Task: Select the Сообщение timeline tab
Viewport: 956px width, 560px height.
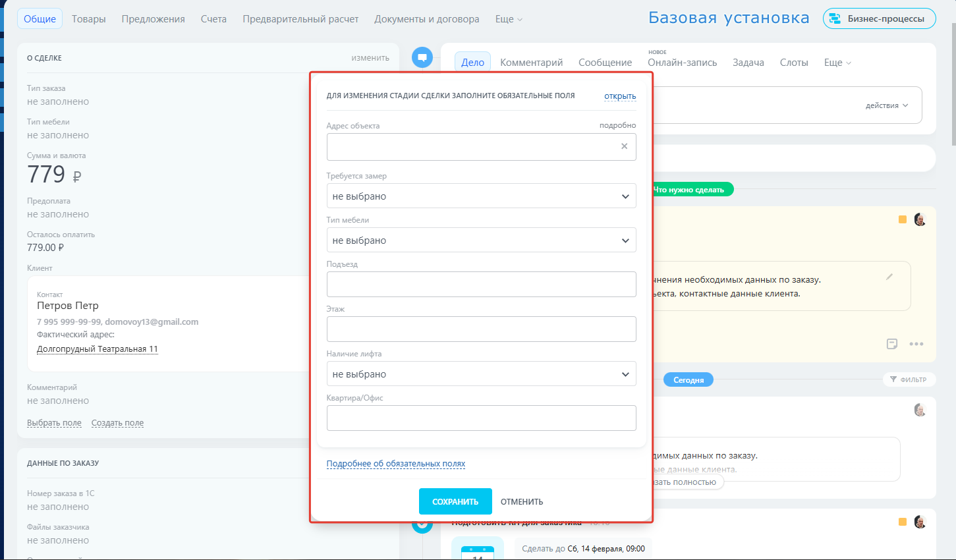Action: tap(605, 63)
